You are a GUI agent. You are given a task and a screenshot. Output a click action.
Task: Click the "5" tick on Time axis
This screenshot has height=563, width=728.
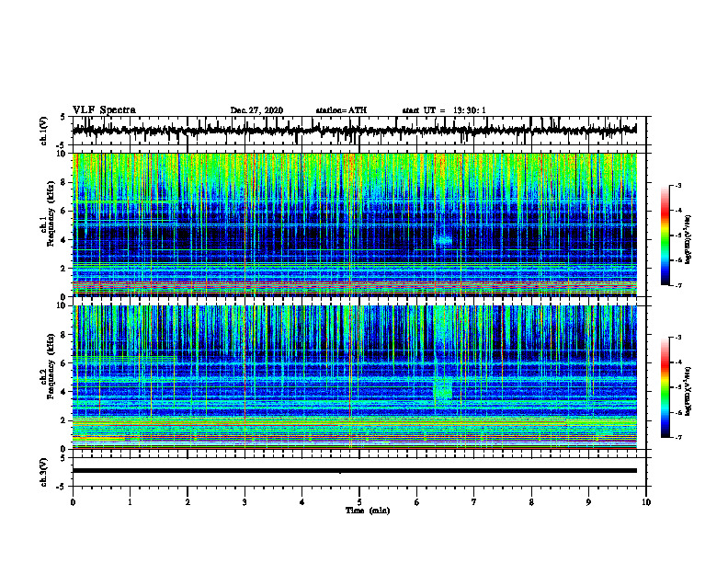(x=359, y=502)
